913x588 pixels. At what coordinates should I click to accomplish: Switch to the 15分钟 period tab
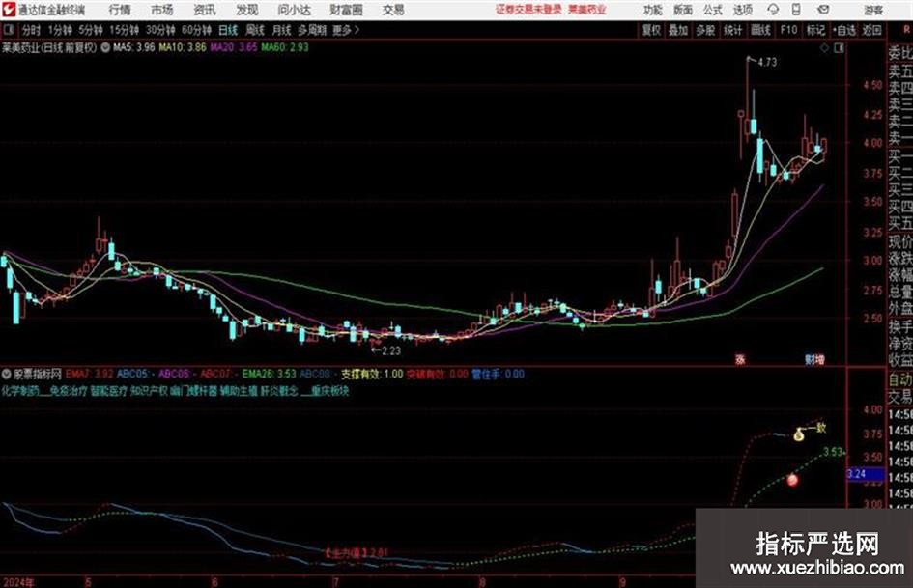coord(124,30)
